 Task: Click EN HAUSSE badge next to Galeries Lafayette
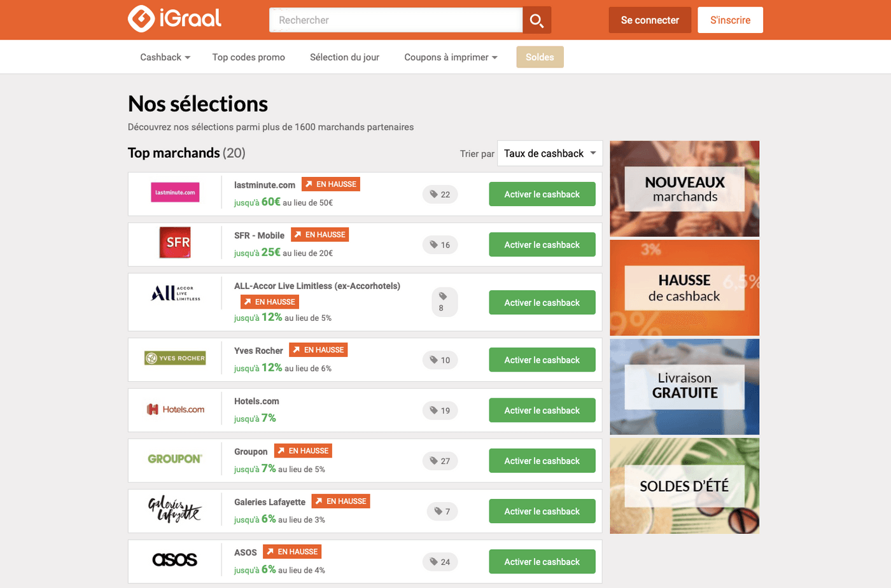340,501
